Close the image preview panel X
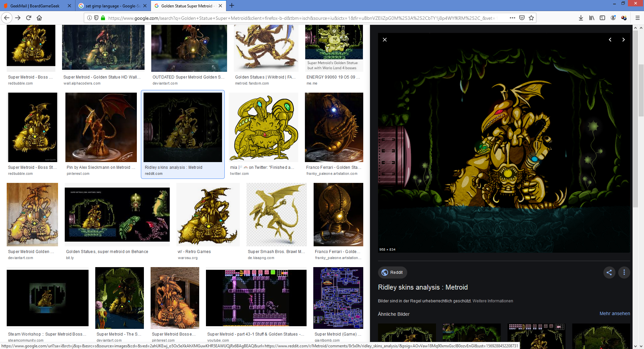 (x=385, y=40)
